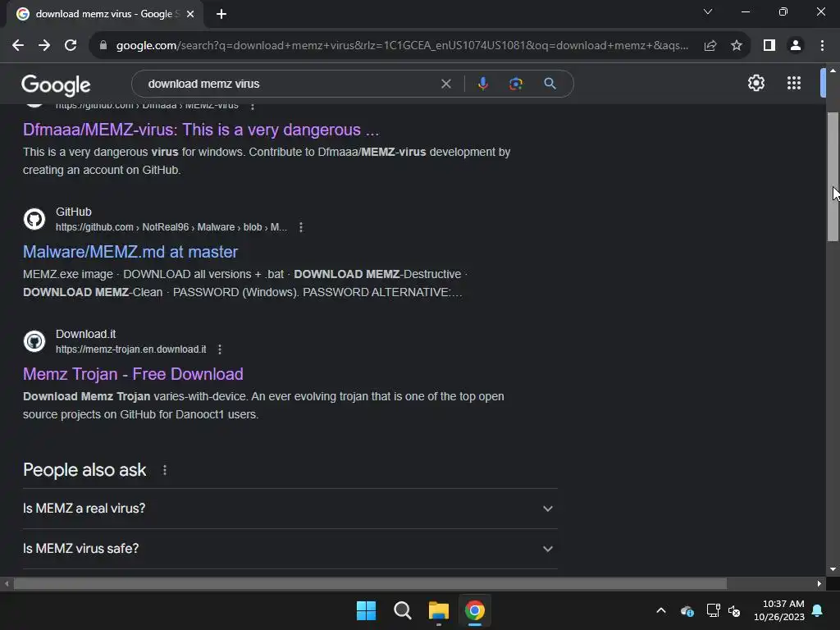
Task: Click the scrollbar up arrow
Action: tap(833, 71)
